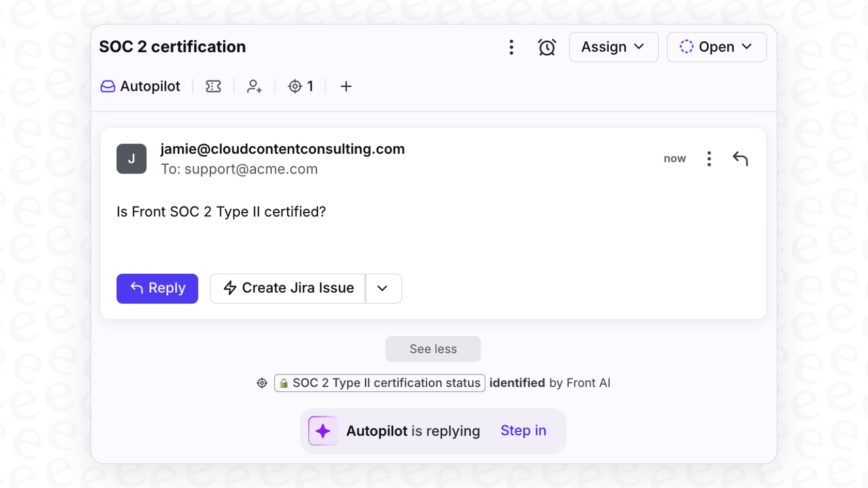Open the Open status dropdown

(x=717, y=47)
